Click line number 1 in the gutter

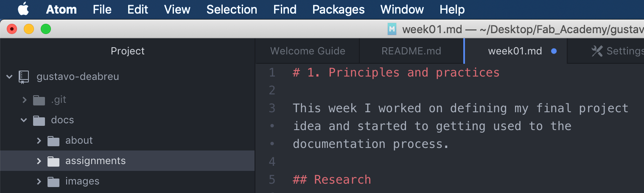(272, 73)
